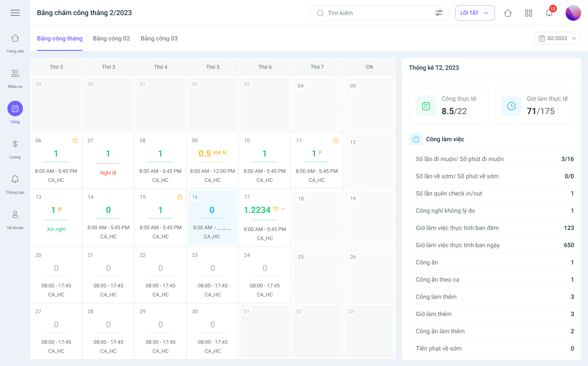The height and width of the screenshot is (366, 588).
Task: Open Lương section in sidebar
Action: point(15,149)
